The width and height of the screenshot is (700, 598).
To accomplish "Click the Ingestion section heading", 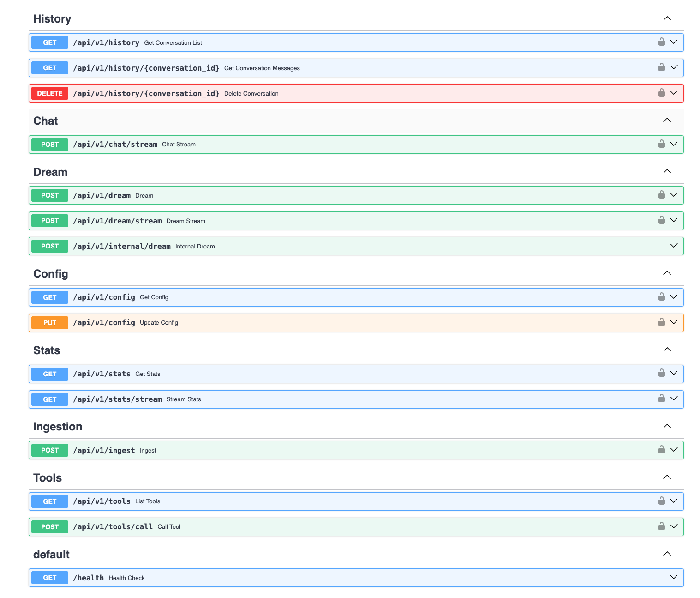I will (x=58, y=427).
